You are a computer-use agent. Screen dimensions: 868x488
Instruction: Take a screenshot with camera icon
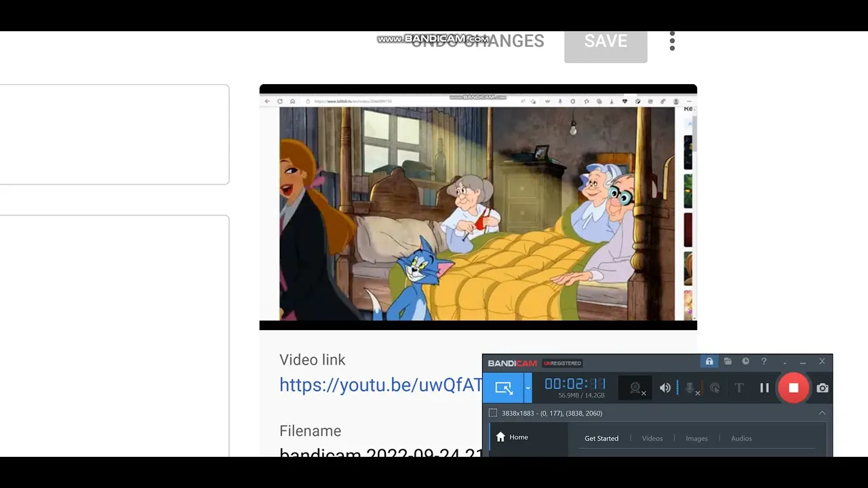point(823,388)
